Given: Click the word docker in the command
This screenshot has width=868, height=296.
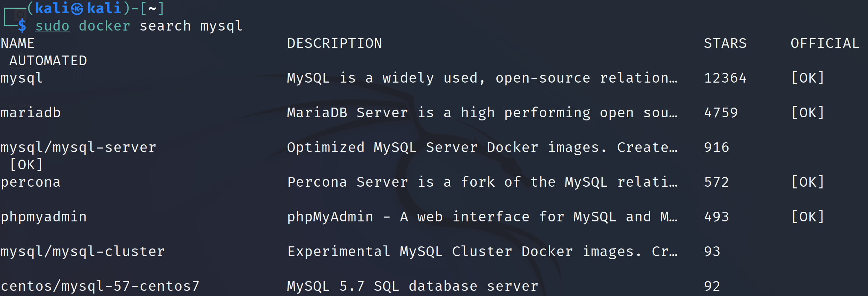Looking at the screenshot, I should pyautogui.click(x=105, y=26).
